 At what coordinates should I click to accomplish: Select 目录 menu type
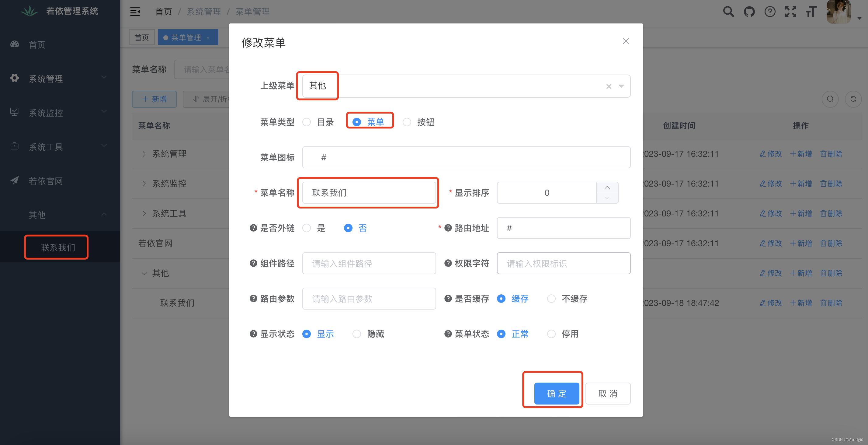(318, 122)
